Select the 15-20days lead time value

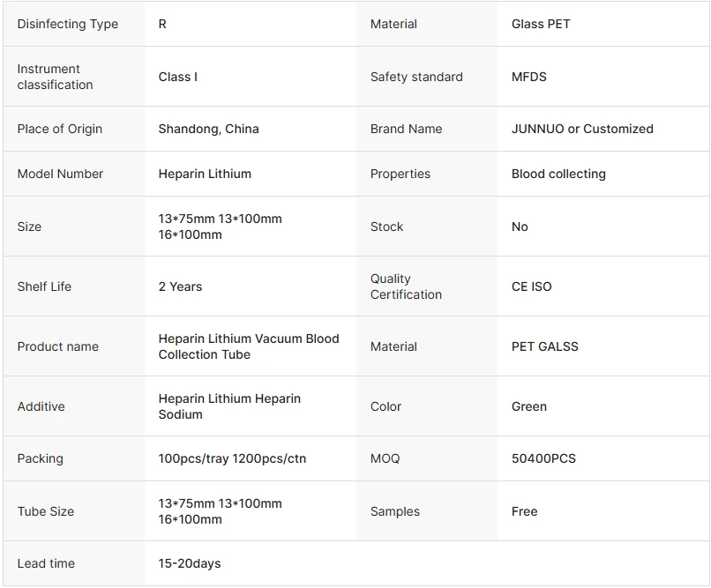point(190,563)
